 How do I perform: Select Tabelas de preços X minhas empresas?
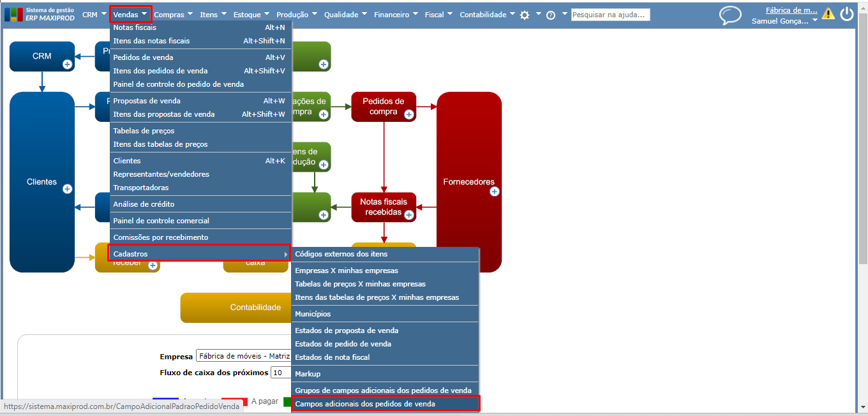[385, 284]
